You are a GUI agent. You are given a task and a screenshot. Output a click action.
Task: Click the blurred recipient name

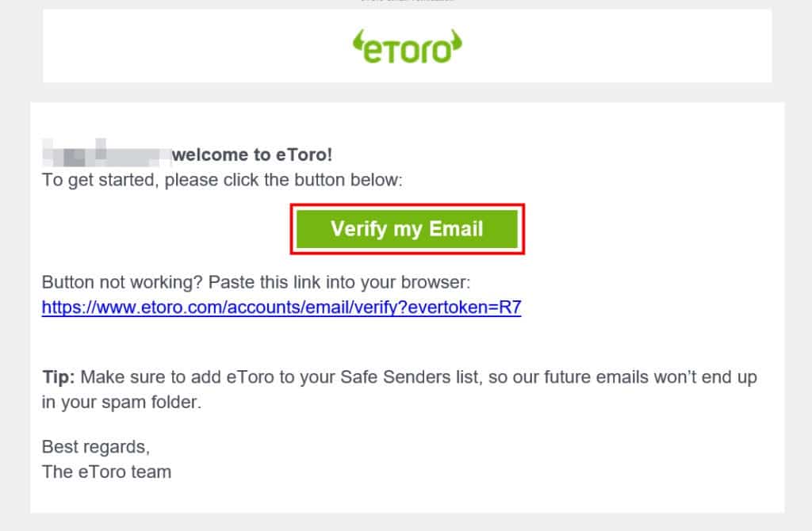pos(107,155)
